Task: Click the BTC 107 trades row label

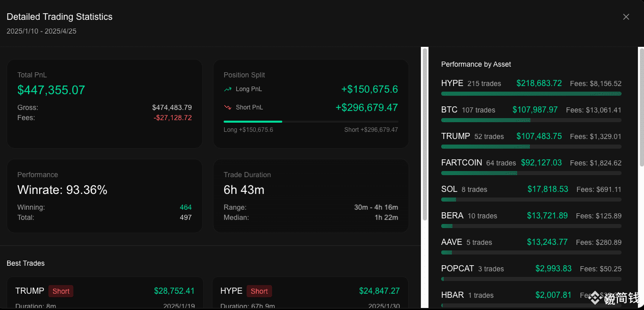Action: point(468,109)
